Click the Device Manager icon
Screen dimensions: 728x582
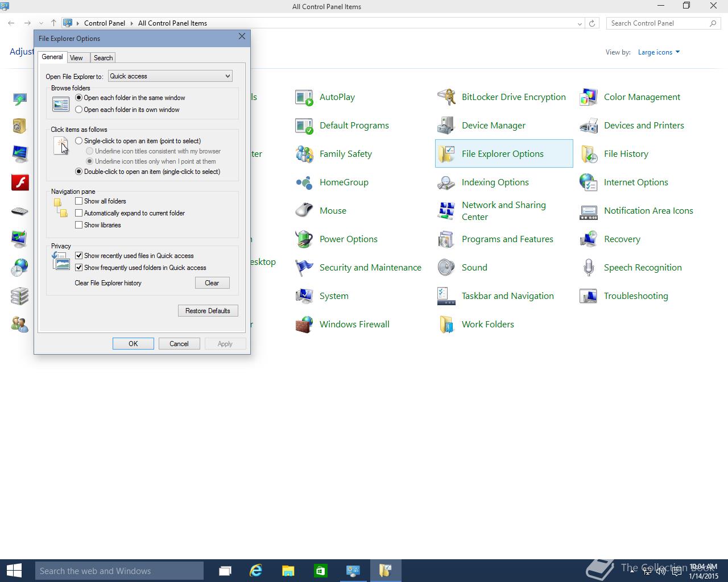pos(446,126)
